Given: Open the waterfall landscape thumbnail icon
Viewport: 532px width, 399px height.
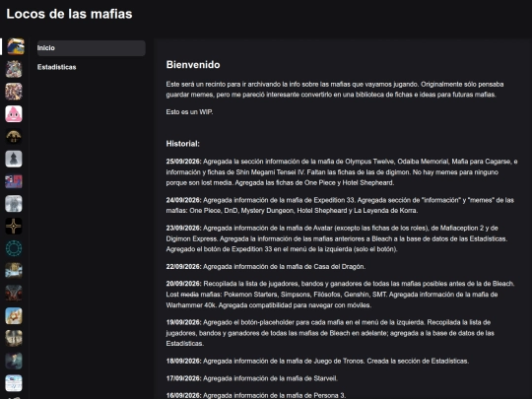Looking at the screenshot, I should (x=14, y=271).
